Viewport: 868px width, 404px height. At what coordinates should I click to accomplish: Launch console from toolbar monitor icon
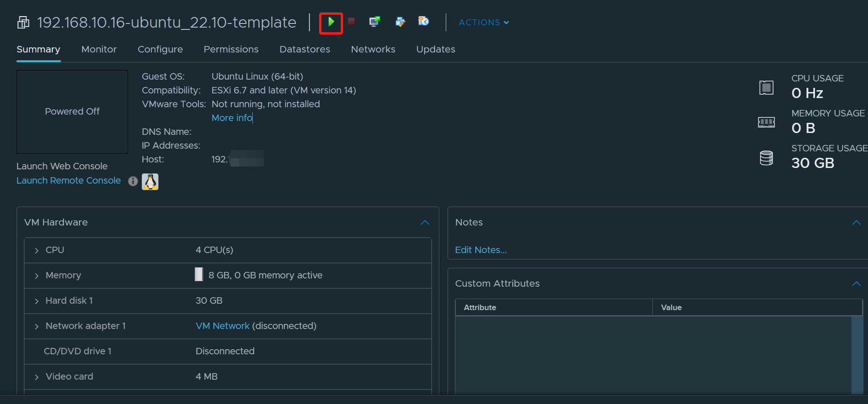pos(375,22)
